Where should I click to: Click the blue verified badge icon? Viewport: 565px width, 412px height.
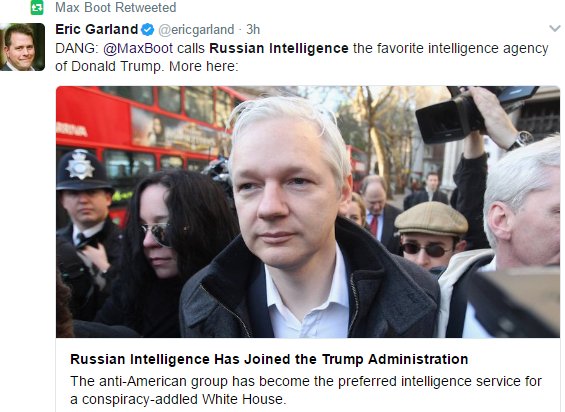point(148,30)
